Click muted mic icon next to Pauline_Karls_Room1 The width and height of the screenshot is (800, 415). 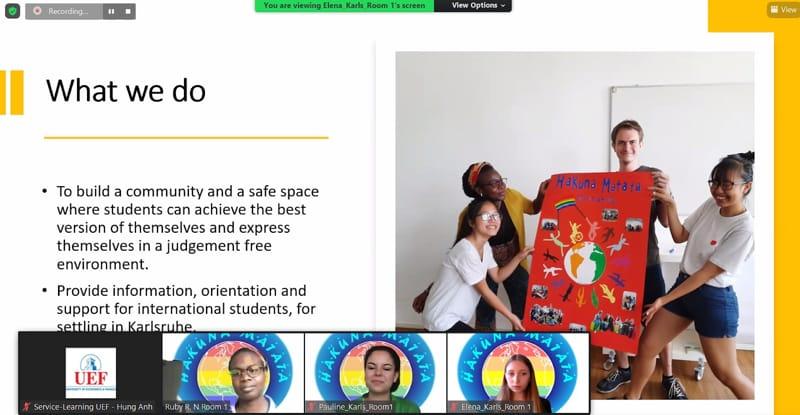point(311,407)
